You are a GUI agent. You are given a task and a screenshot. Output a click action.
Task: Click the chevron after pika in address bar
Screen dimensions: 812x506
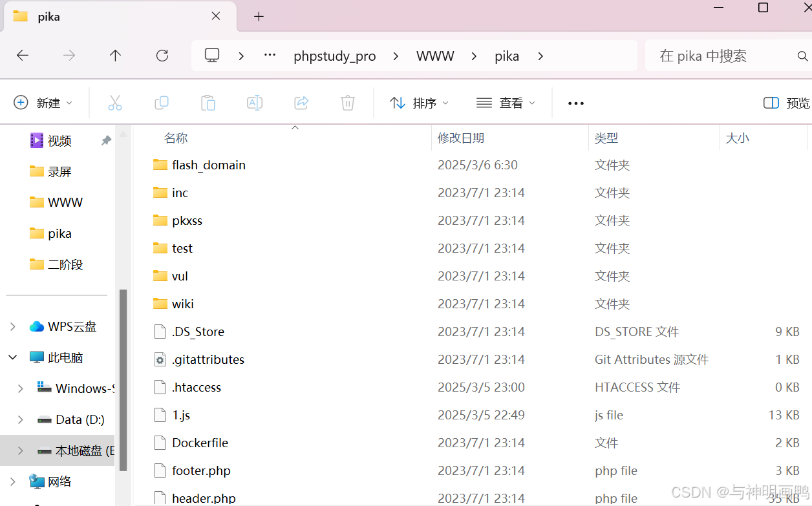pyautogui.click(x=540, y=56)
